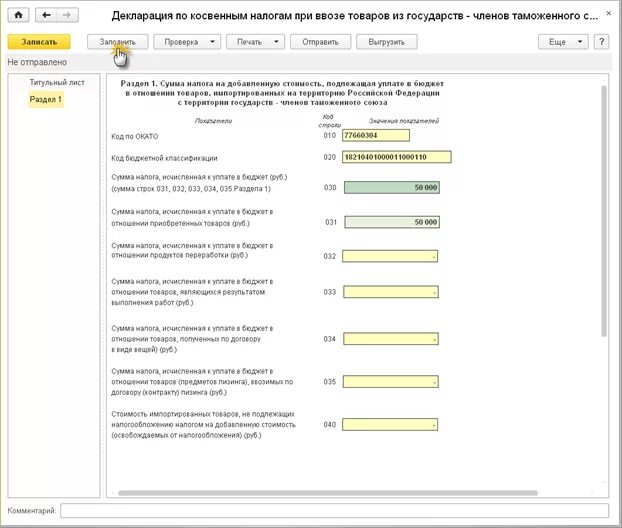Screen dimensions: 622x528
Task: Click the Записать button
Action: point(39,42)
